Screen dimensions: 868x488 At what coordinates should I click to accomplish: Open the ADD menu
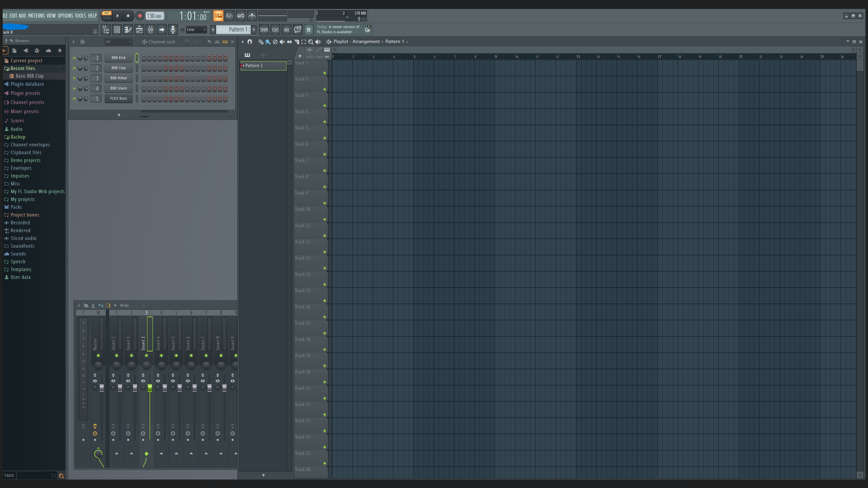pyautogui.click(x=22, y=16)
